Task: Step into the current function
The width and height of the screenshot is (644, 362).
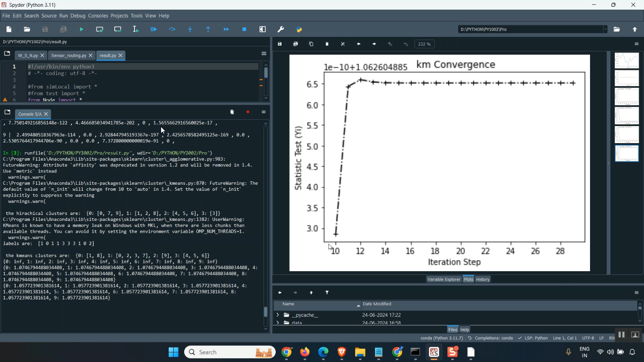Action: (190, 29)
